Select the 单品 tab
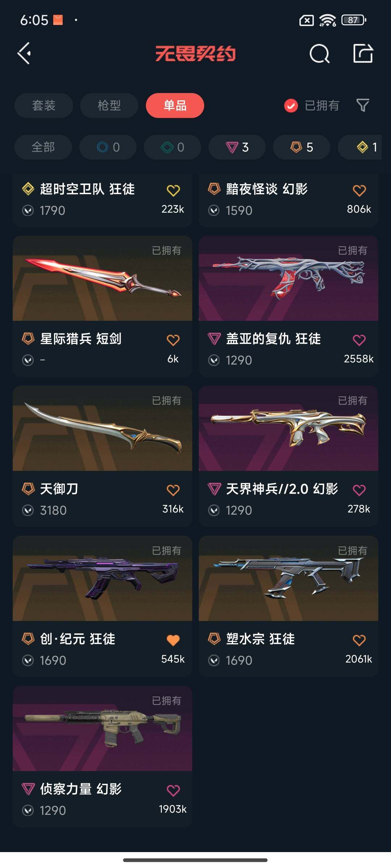Screen dimensions: 391x868 point(175,105)
